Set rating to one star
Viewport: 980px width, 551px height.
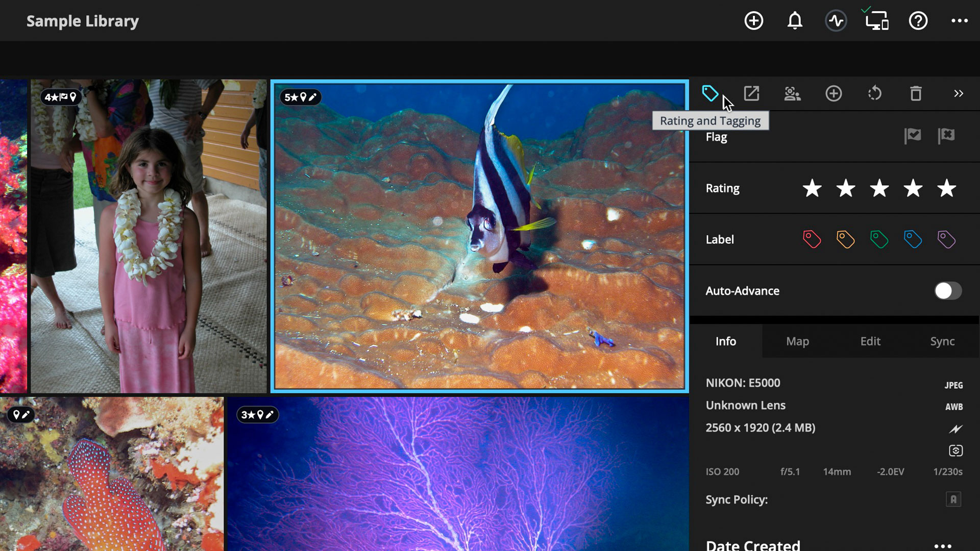click(x=812, y=188)
